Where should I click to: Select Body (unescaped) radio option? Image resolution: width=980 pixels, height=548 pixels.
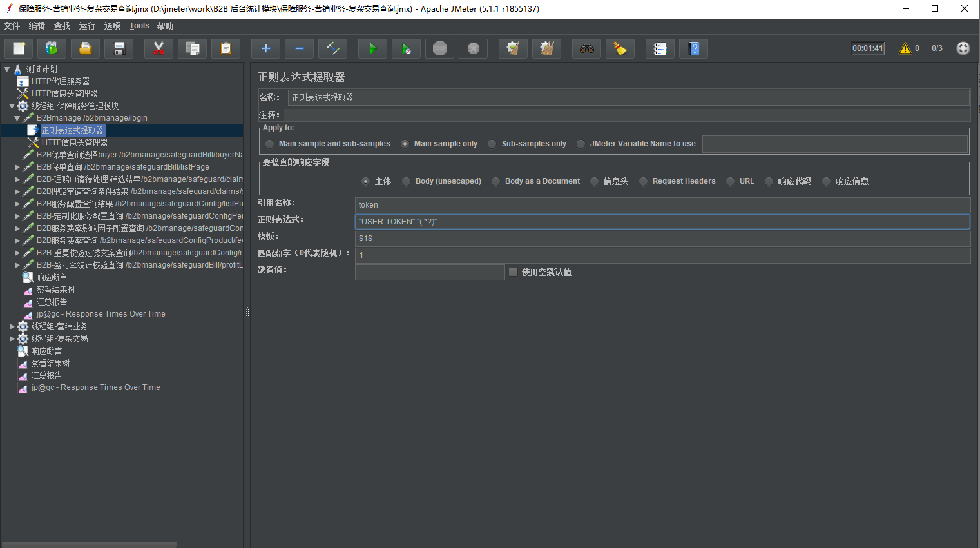(406, 181)
